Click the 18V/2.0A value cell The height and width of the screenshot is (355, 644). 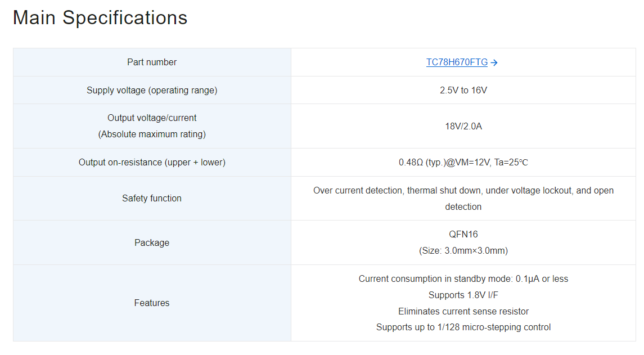coord(463,126)
